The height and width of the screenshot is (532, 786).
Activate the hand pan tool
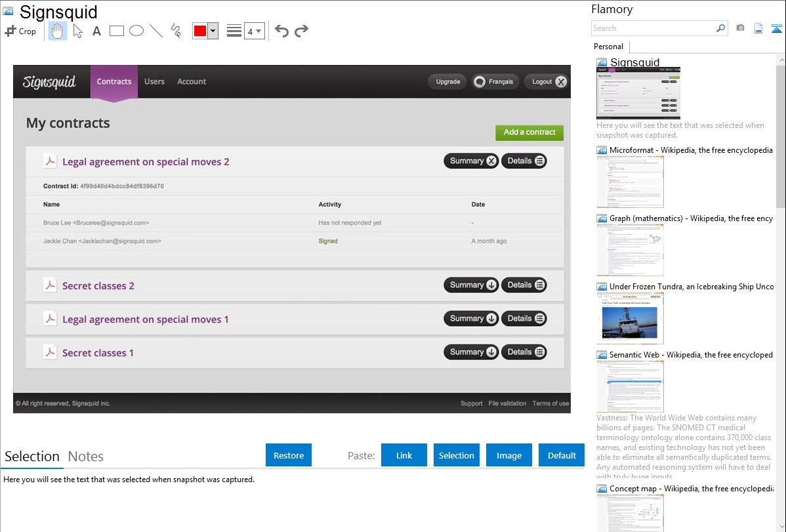coord(58,31)
